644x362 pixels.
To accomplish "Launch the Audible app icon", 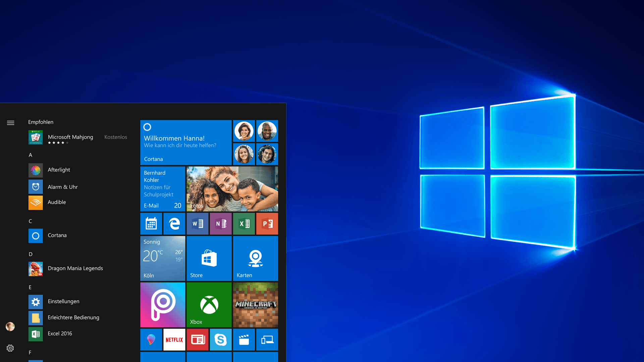I will 36,202.
